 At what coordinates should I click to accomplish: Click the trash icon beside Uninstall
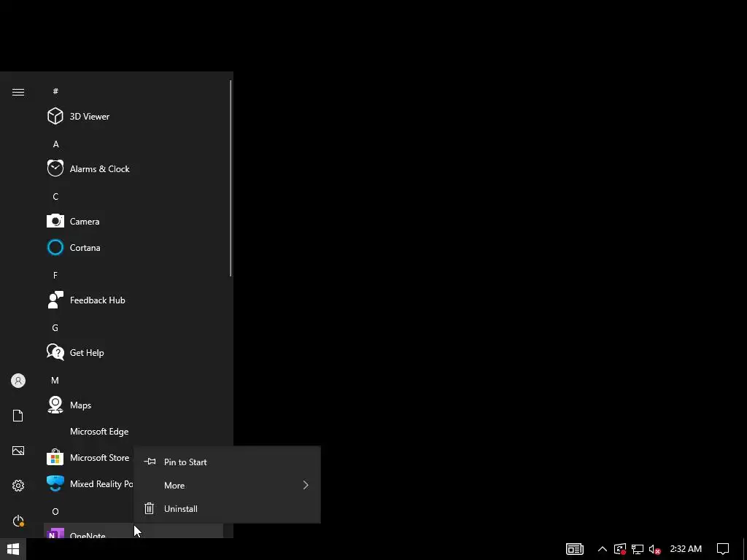coord(149,508)
